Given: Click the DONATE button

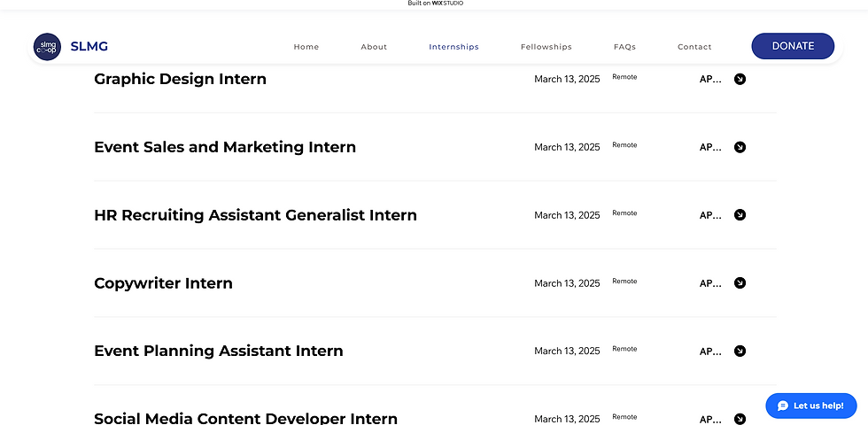Looking at the screenshot, I should [x=793, y=46].
